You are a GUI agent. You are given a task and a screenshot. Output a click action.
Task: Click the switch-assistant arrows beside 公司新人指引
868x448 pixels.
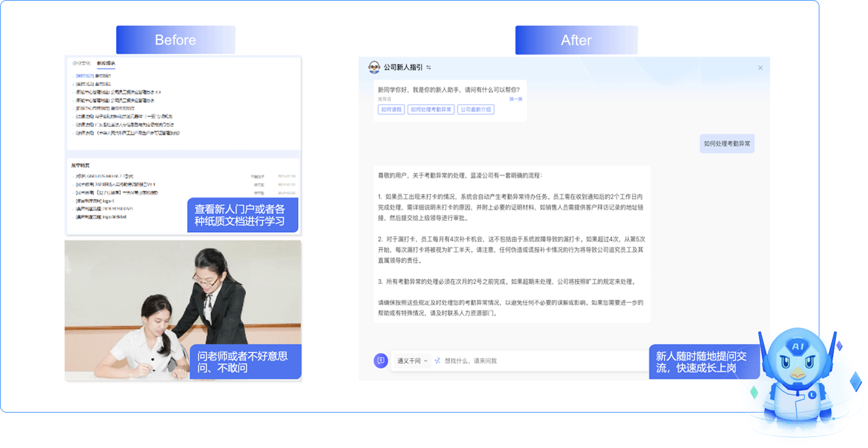pyautogui.click(x=429, y=67)
